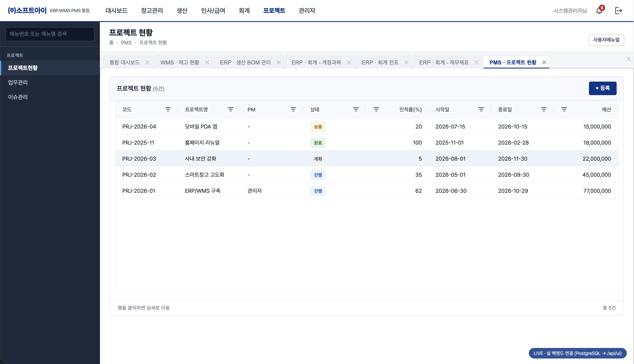Open the filter icon for PM column

[x=293, y=109]
